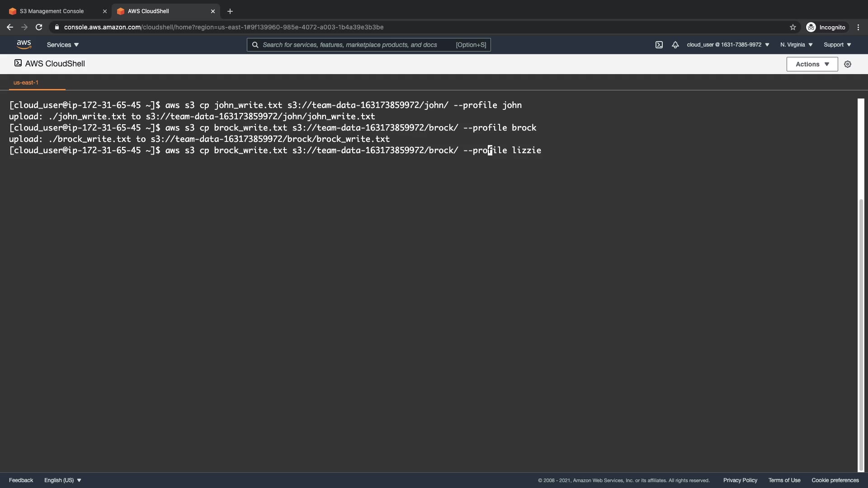
Task: Reload the browser page
Action: [x=39, y=27]
